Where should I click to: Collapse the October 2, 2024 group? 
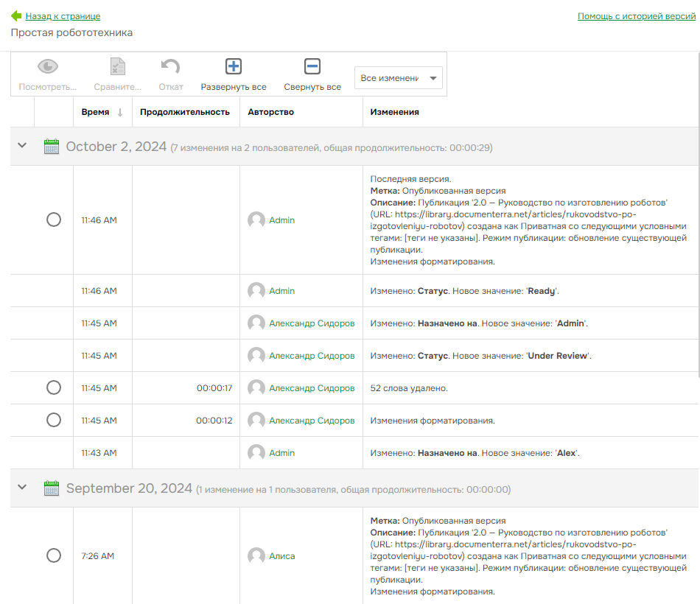pyautogui.click(x=22, y=146)
